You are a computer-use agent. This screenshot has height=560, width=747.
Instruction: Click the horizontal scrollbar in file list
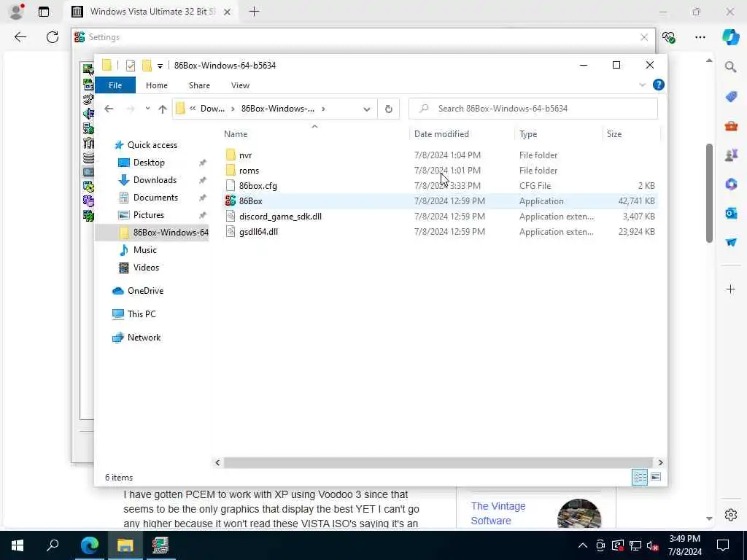pos(438,462)
